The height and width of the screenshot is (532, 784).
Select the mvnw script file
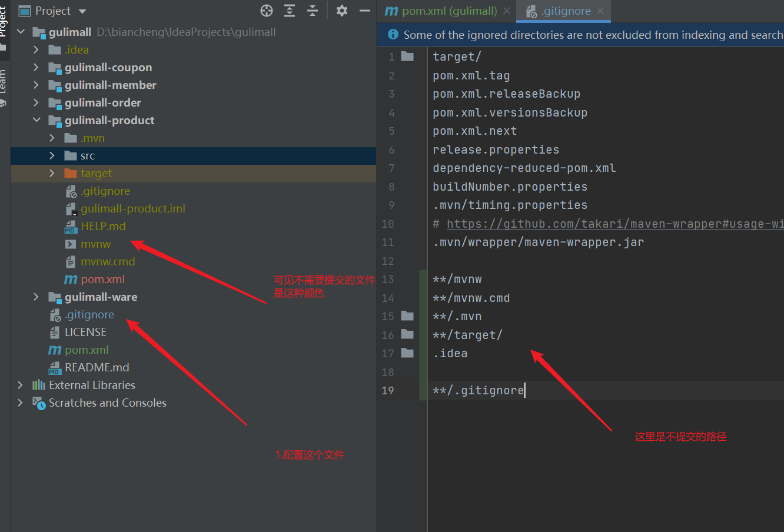coord(95,244)
